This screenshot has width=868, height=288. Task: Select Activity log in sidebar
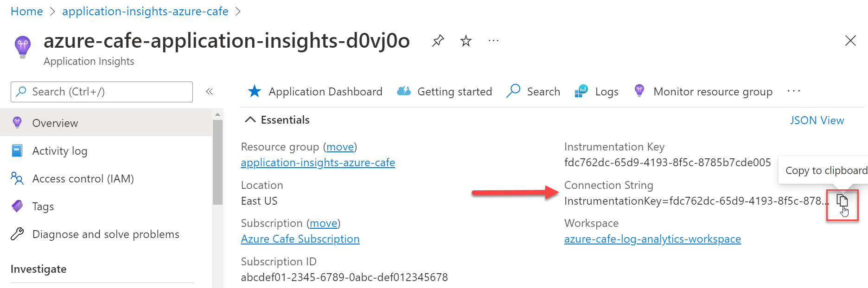coord(59,151)
